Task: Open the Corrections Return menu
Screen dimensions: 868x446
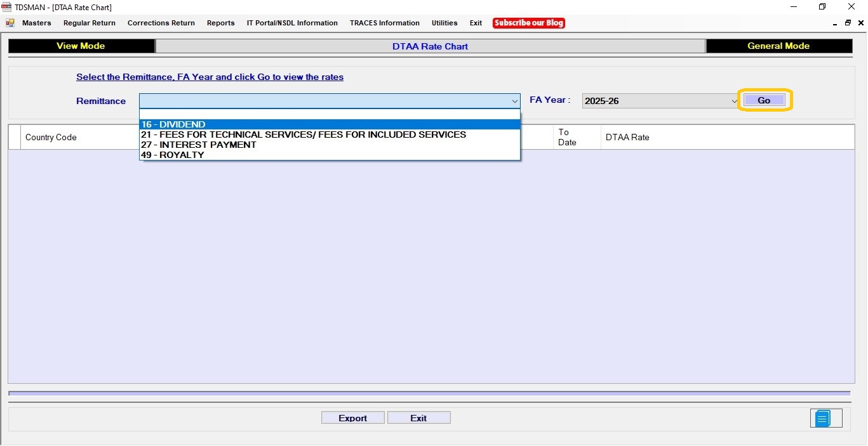Action: coord(161,23)
